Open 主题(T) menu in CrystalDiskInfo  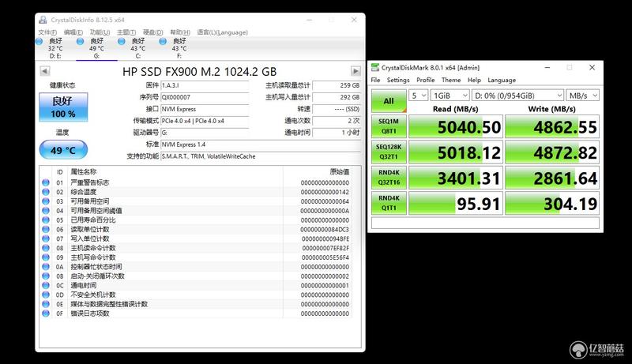point(126,32)
